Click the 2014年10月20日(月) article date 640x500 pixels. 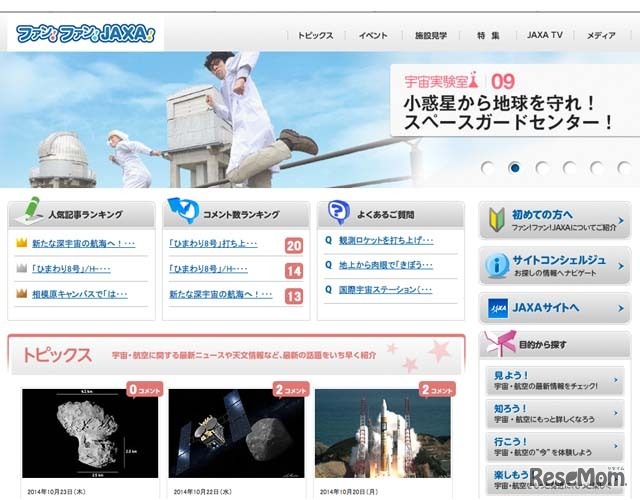pyautogui.click(x=349, y=491)
